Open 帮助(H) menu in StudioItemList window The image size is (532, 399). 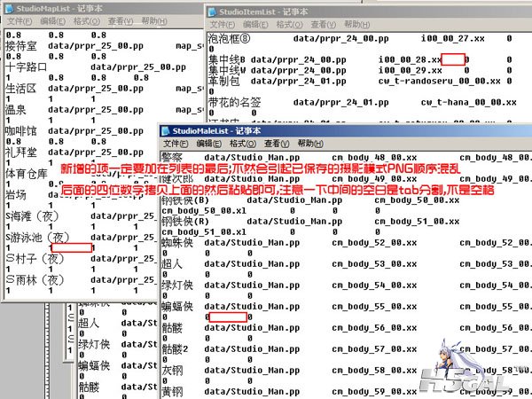coord(357,25)
